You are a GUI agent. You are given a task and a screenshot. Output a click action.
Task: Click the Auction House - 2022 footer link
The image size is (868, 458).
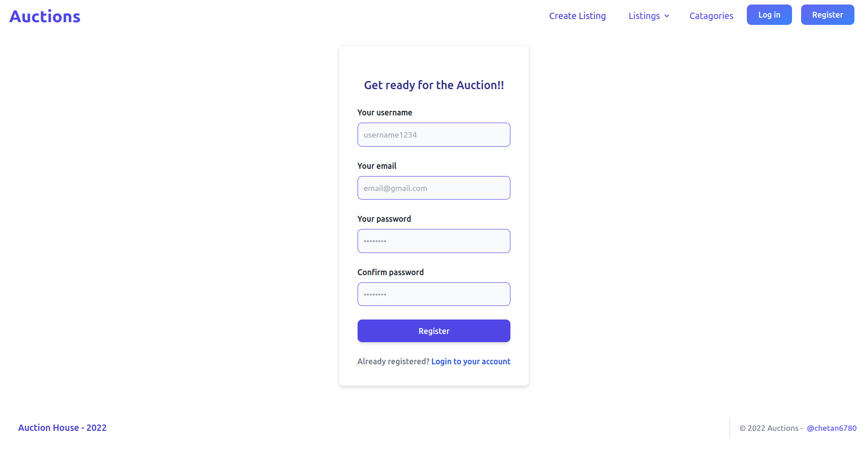pos(62,428)
